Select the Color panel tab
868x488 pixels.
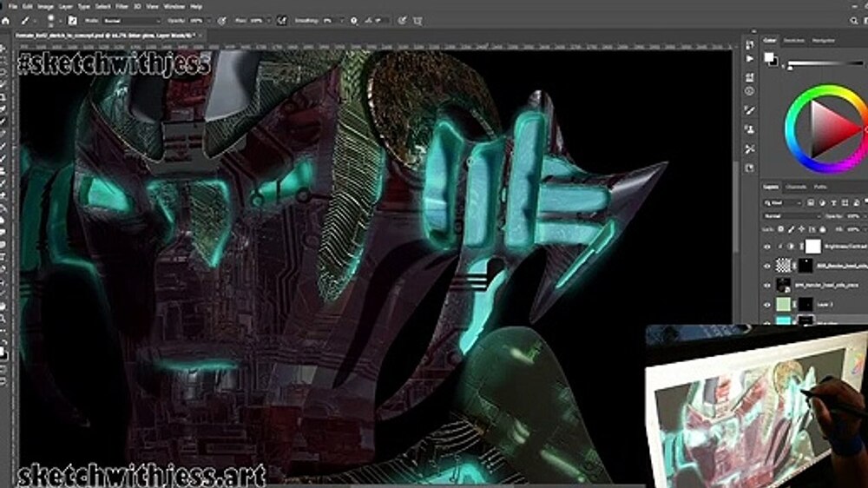click(x=770, y=41)
